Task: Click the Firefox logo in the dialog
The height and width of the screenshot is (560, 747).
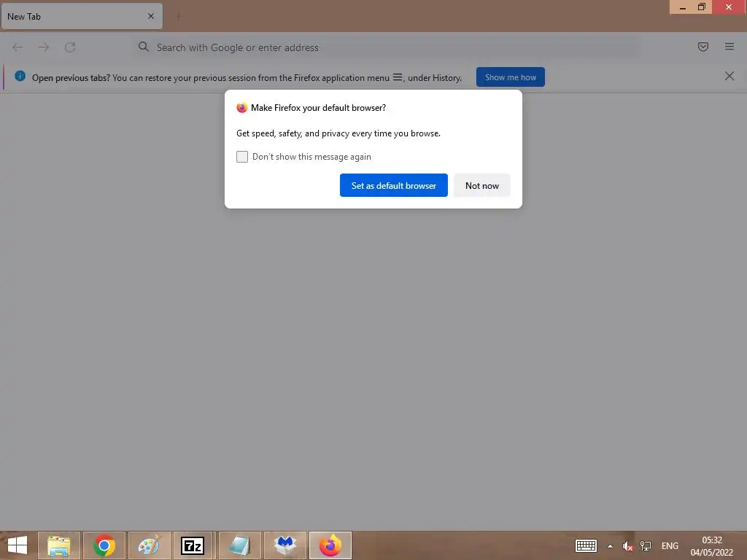Action: click(x=242, y=108)
